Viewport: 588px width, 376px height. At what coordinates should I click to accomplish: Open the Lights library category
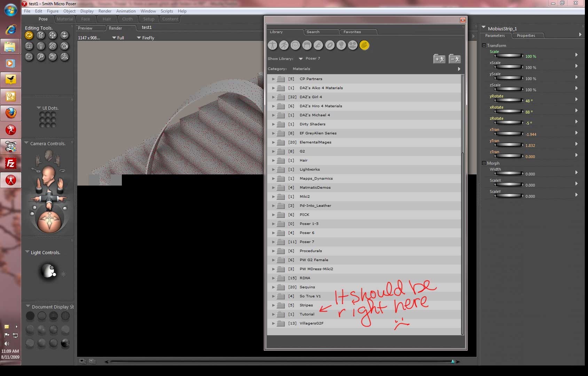342,45
